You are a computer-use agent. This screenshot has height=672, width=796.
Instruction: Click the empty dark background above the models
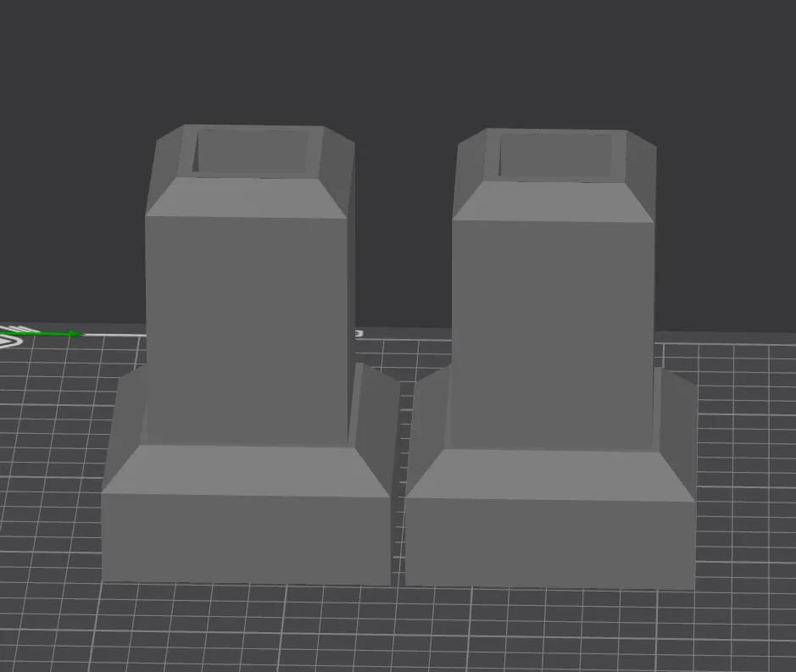pyautogui.click(x=398, y=59)
